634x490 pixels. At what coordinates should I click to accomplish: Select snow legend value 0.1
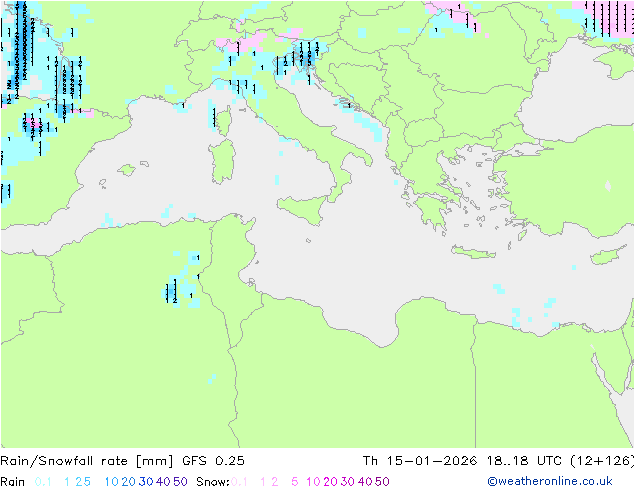pyautogui.click(x=239, y=482)
